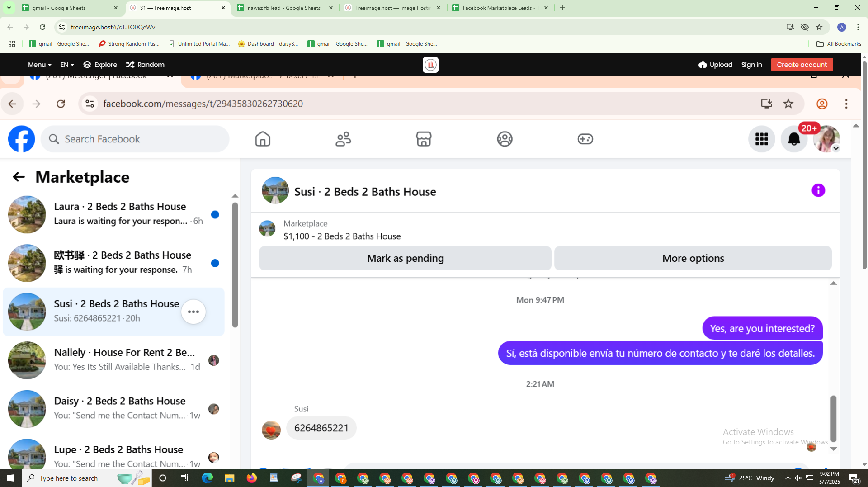Open Microsoft Edge from taskbar

point(208,478)
